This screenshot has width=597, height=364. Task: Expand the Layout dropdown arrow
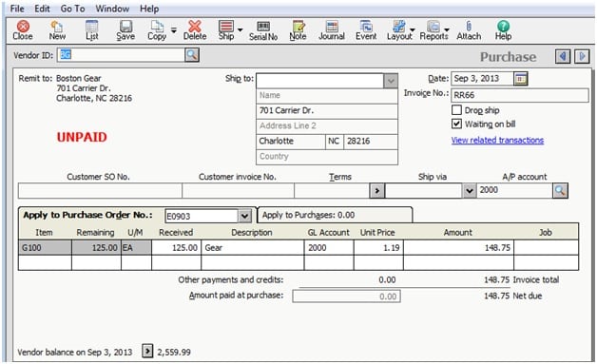pos(413,29)
